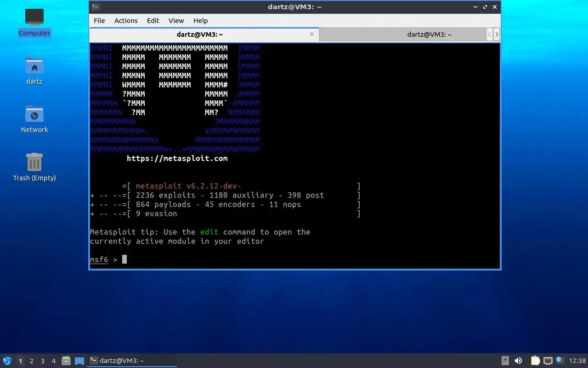Minimize the terminal window
The image size is (588, 368).
pyautogui.click(x=475, y=7)
